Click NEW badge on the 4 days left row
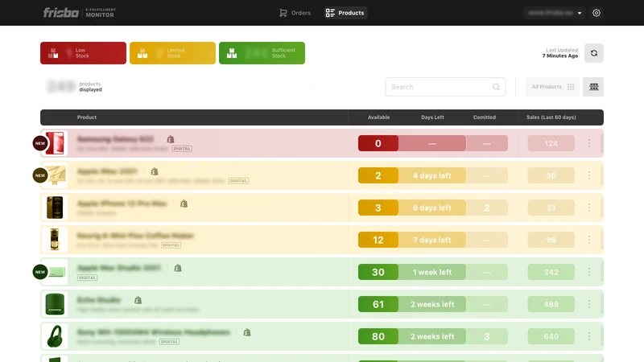Screen dimensions: 644x362 coord(39,175)
